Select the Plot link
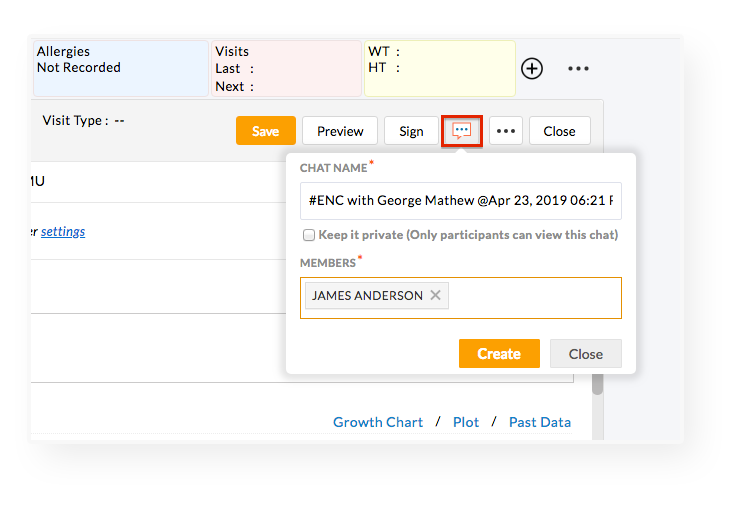 coord(466,422)
